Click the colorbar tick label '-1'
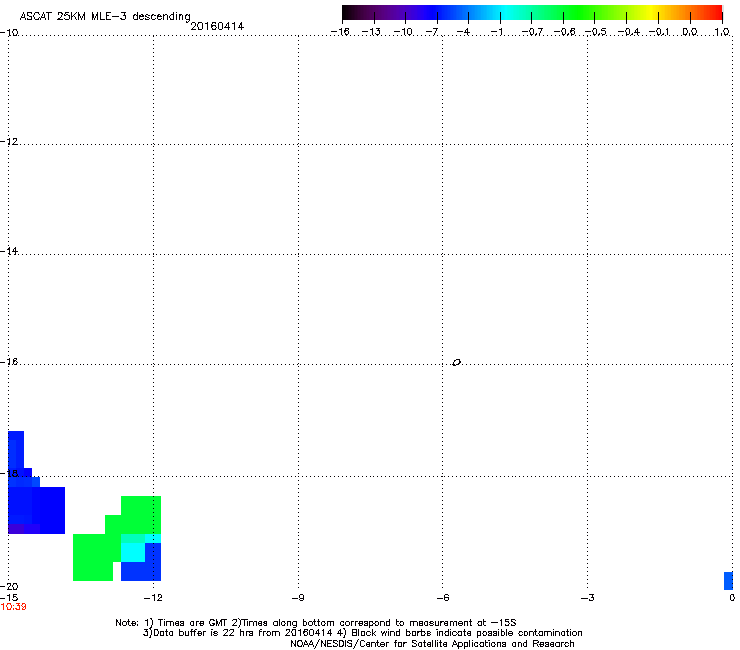The width and height of the screenshot is (740, 650). (x=496, y=32)
